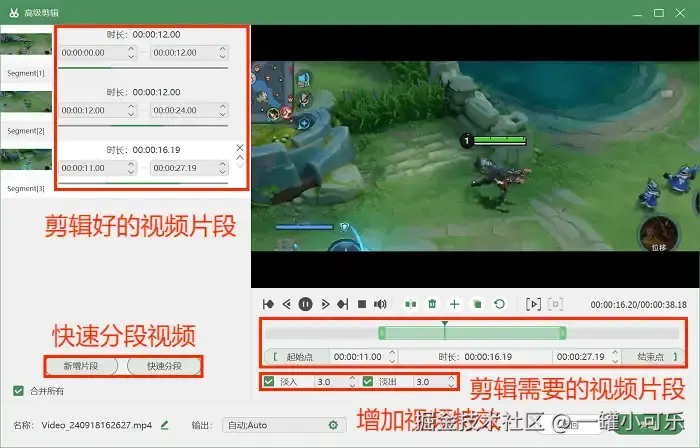This screenshot has width=700, height=448.
Task: Delete the segment with the trash icon
Action: [432, 304]
